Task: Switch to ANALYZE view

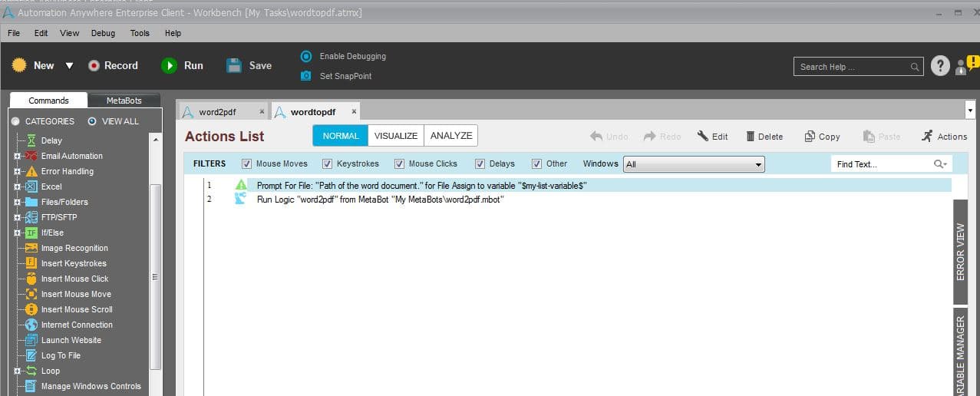Action: pyautogui.click(x=451, y=136)
